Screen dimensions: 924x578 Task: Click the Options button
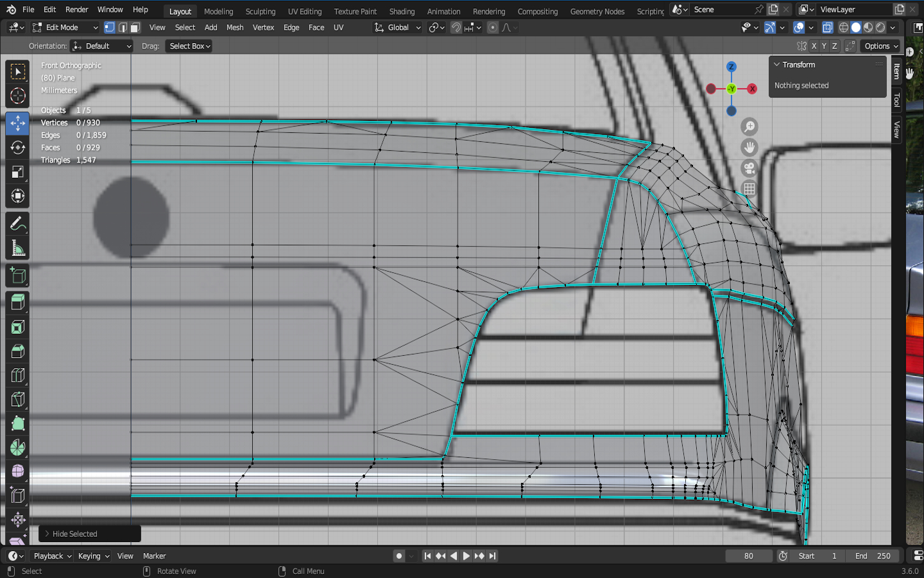click(880, 46)
